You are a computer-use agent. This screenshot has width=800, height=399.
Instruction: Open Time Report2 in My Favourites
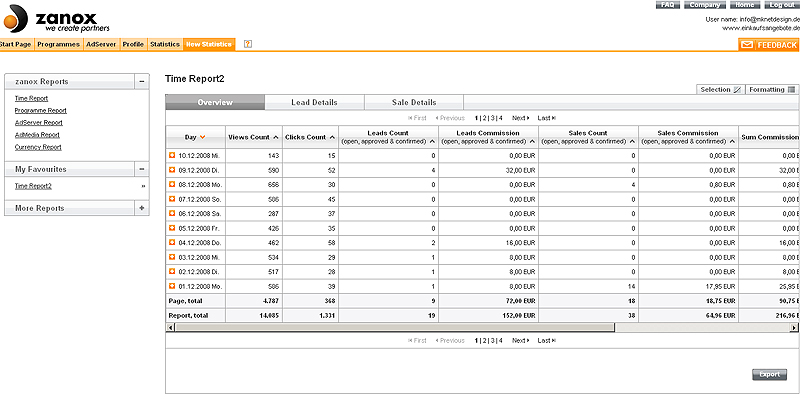click(x=33, y=187)
